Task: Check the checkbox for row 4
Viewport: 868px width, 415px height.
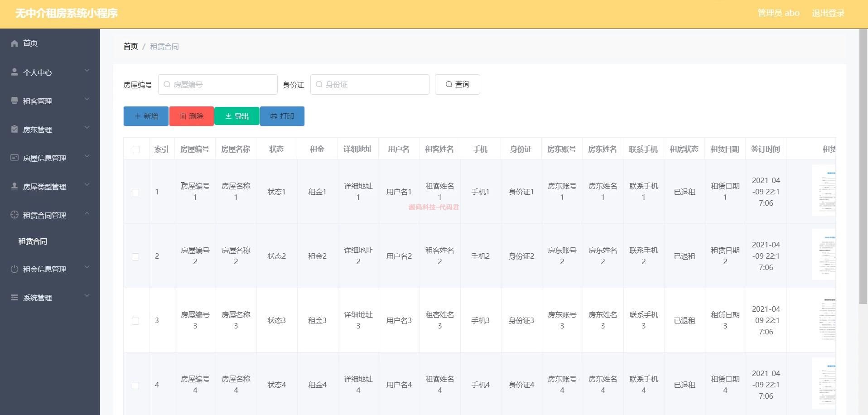Action: (x=135, y=386)
